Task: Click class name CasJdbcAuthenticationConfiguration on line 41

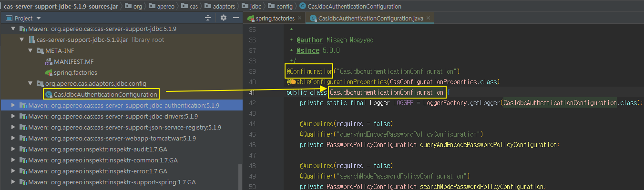Action: click(x=387, y=92)
